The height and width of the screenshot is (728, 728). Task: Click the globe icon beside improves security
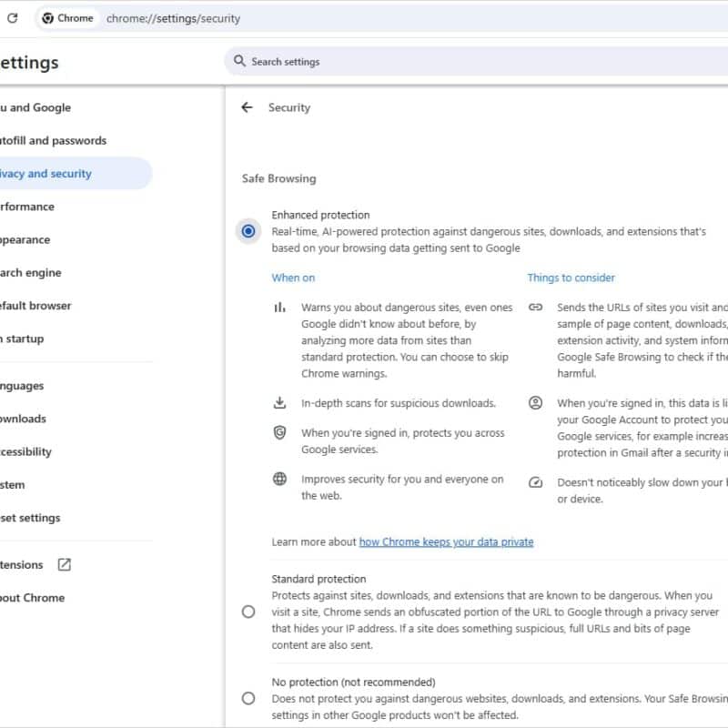[279, 479]
